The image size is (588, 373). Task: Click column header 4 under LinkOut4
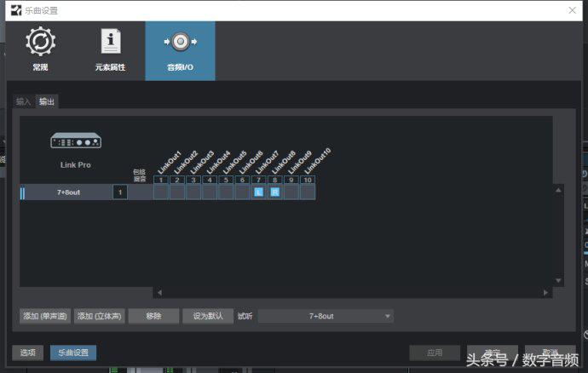(210, 180)
